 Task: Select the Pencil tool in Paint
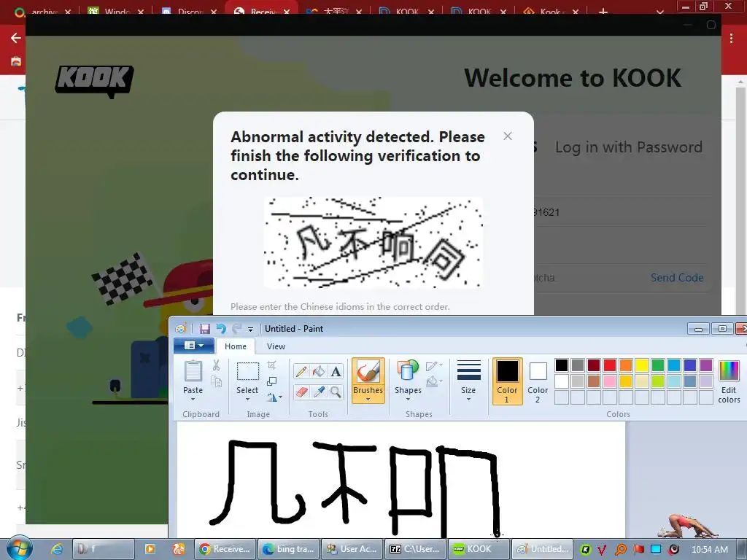[x=301, y=371]
